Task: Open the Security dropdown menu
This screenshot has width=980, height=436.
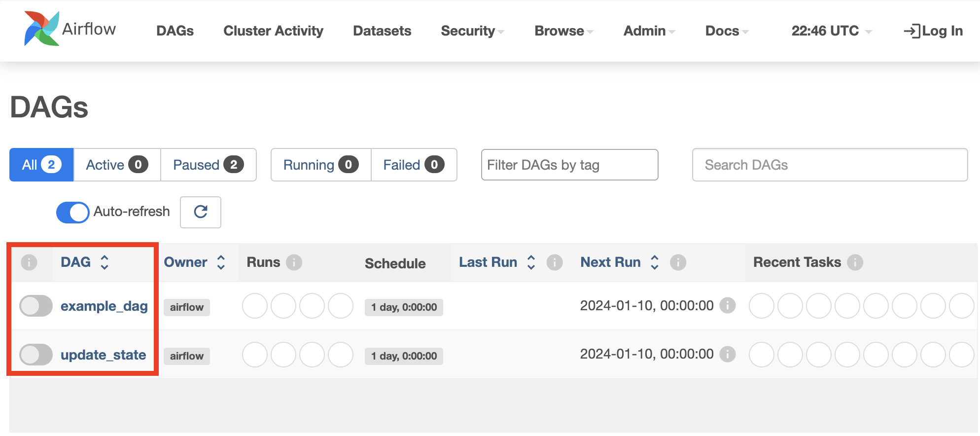Action: click(x=472, y=31)
